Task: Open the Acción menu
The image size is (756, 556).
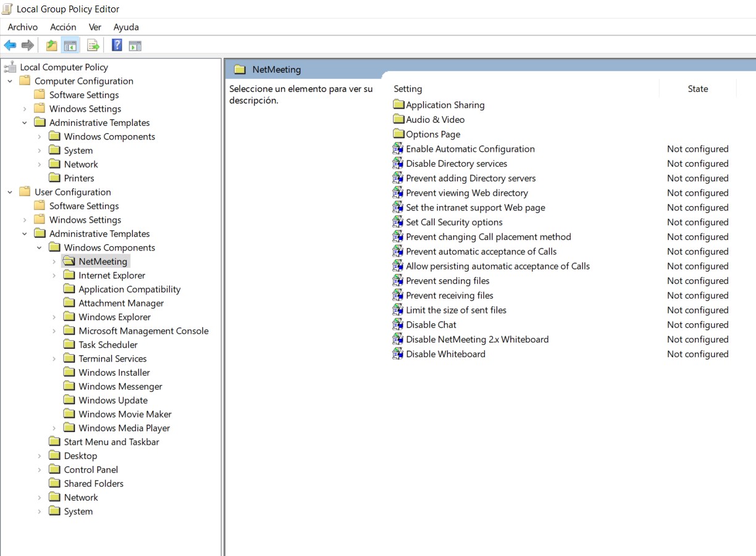Action: pos(63,27)
